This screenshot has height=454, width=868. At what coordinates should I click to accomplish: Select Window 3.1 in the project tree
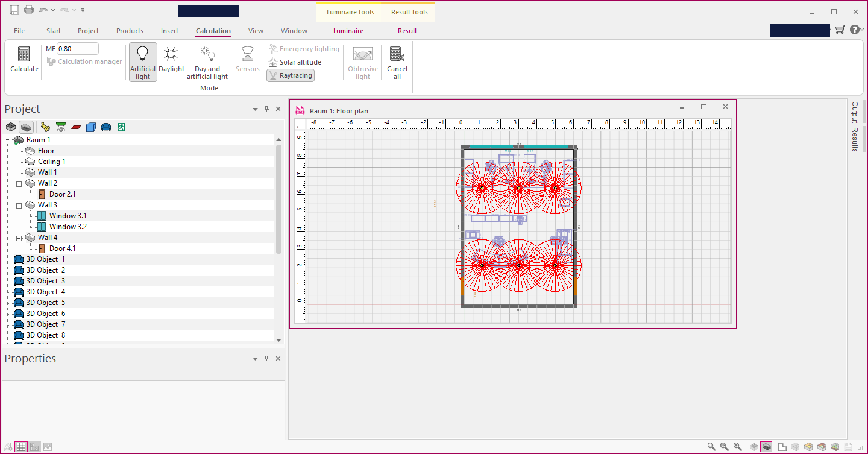click(x=68, y=216)
